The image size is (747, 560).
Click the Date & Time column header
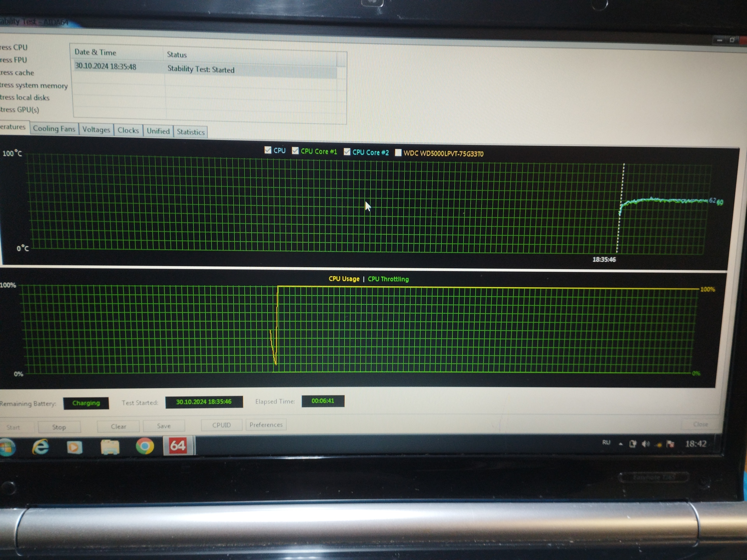coord(116,52)
